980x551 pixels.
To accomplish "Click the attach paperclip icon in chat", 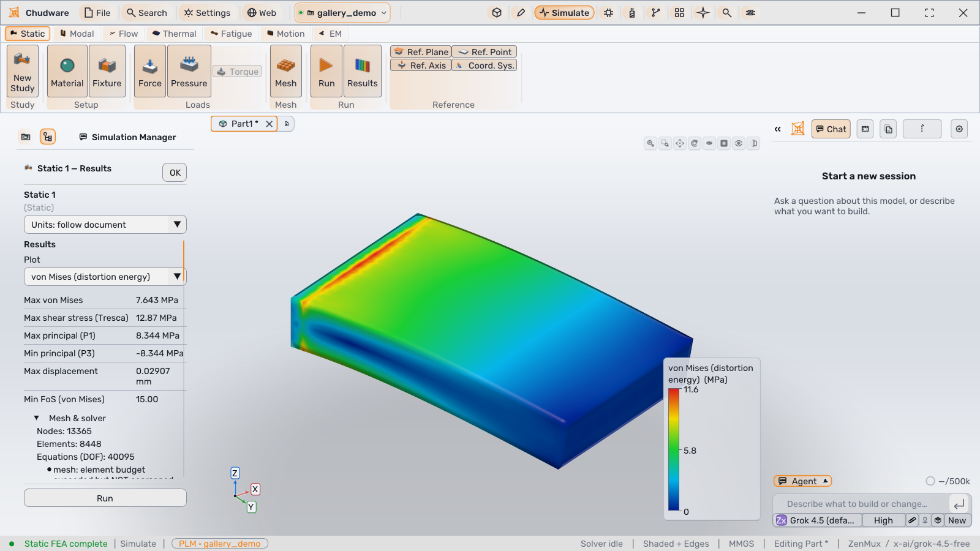I will pos(912,520).
